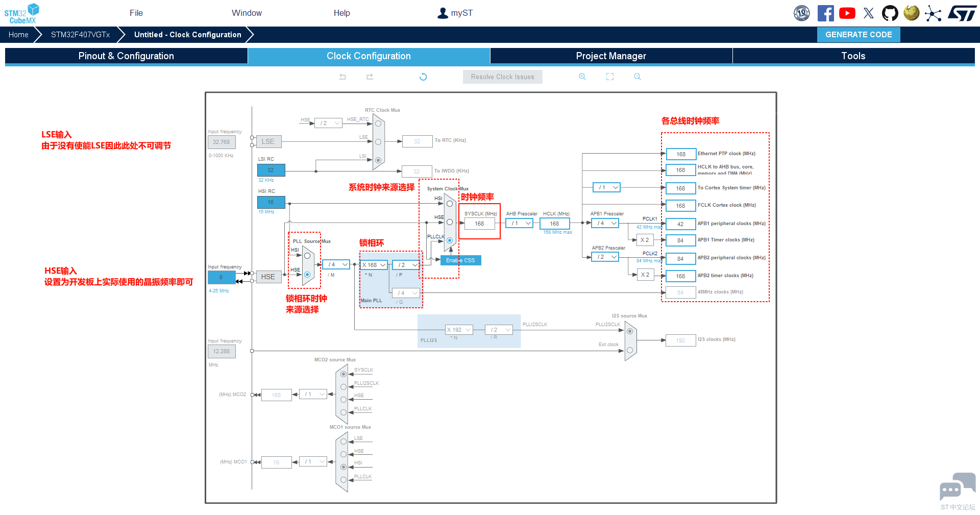Open ST YouTube channel icon
Screen dimensions: 980x515
click(847, 13)
